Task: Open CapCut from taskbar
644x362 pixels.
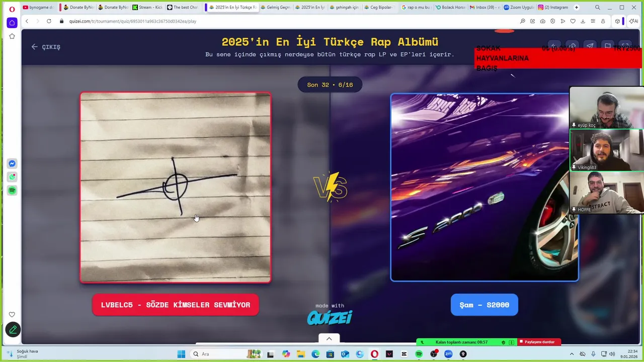Action: 404,354
